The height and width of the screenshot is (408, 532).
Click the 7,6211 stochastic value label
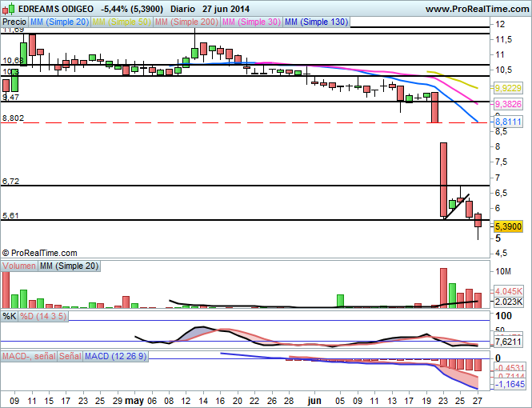508,342
